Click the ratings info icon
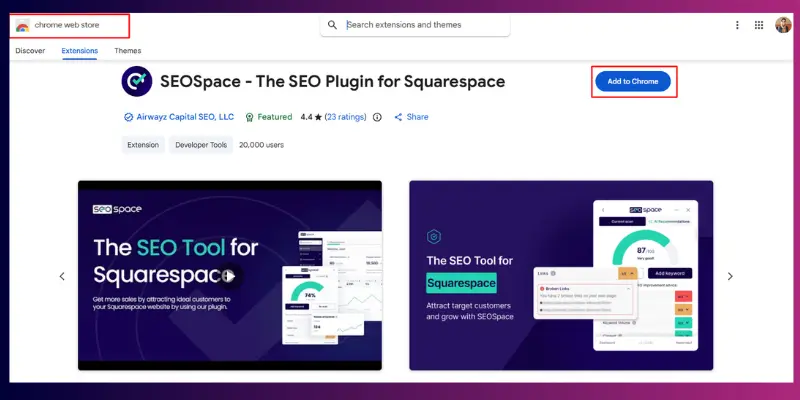This screenshot has height=400, width=800. 377,117
